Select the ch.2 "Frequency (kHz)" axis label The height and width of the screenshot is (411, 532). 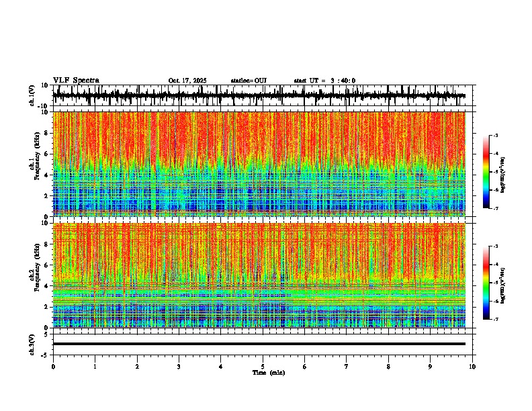37,267
